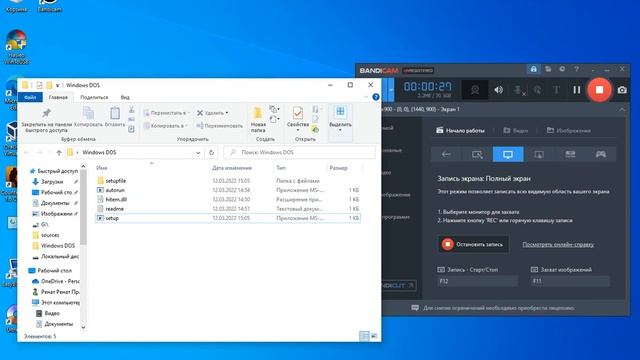Select HDMI device recording mode in Bandicam
Image resolution: width=640 pixels, height=360 pixels.
tap(570, 154)
